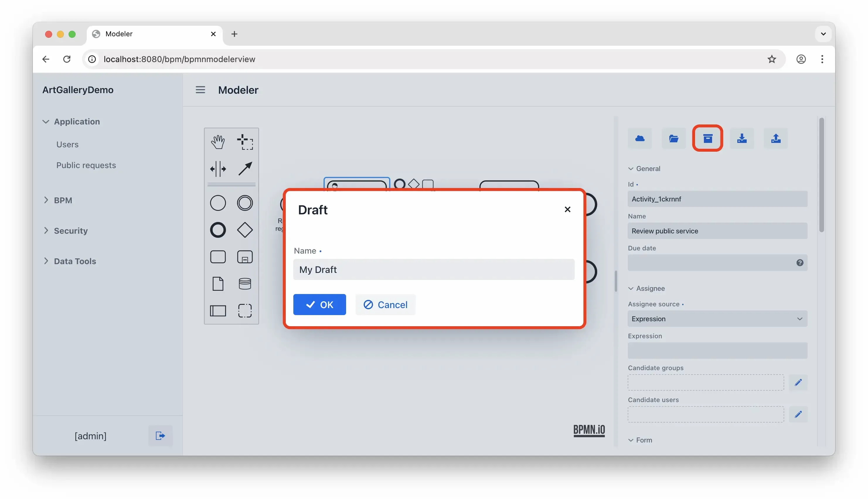Open Public requests menu item
Screen dimensions: 868x499
[x=86, y=165]
